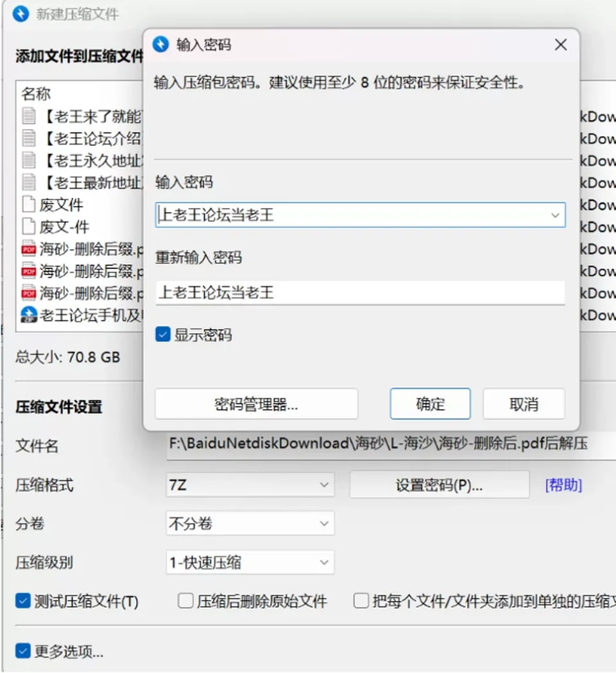The width and height of the screenshot is (616, 673).
Task: Open the 压缩级别 dropdown showing 1-快速压缩
Action: pos(250,563)
